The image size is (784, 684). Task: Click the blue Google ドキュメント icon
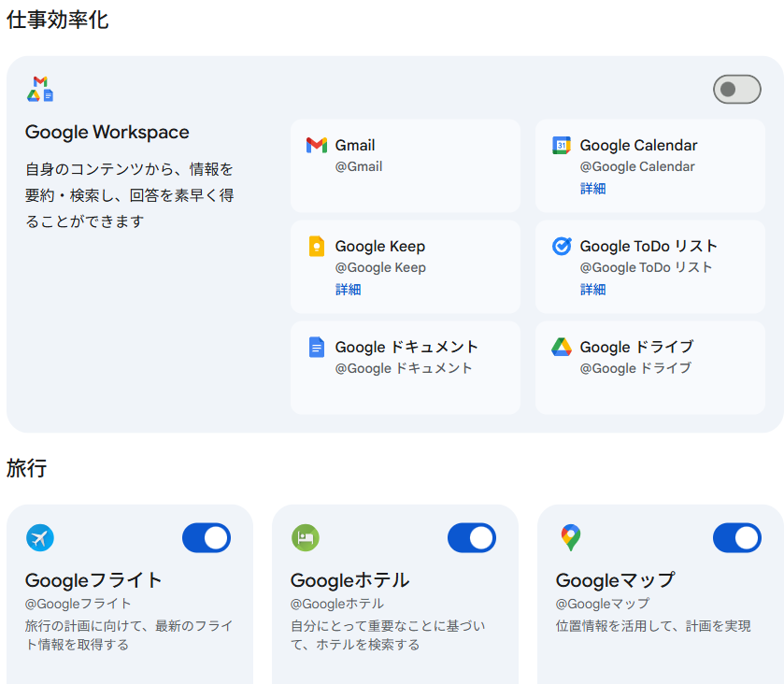click(x=317, y=347)
